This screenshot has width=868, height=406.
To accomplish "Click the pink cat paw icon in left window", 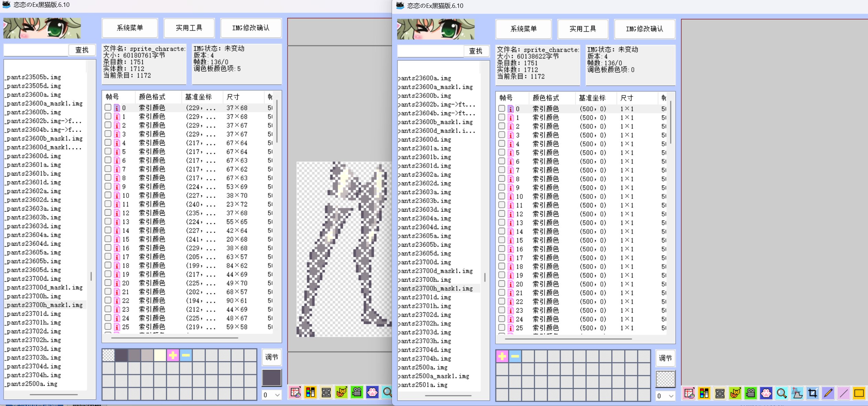I will (372, 392).
